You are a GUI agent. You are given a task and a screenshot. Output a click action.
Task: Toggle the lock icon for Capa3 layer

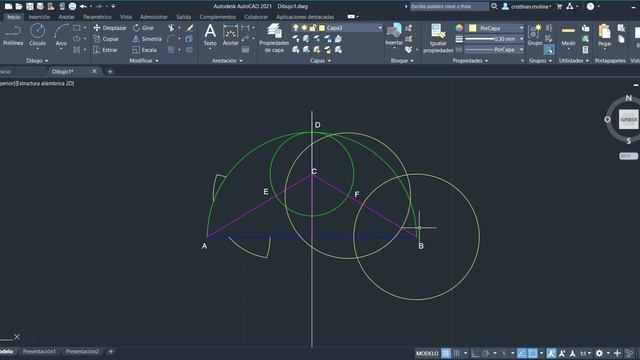click(313, 28)
